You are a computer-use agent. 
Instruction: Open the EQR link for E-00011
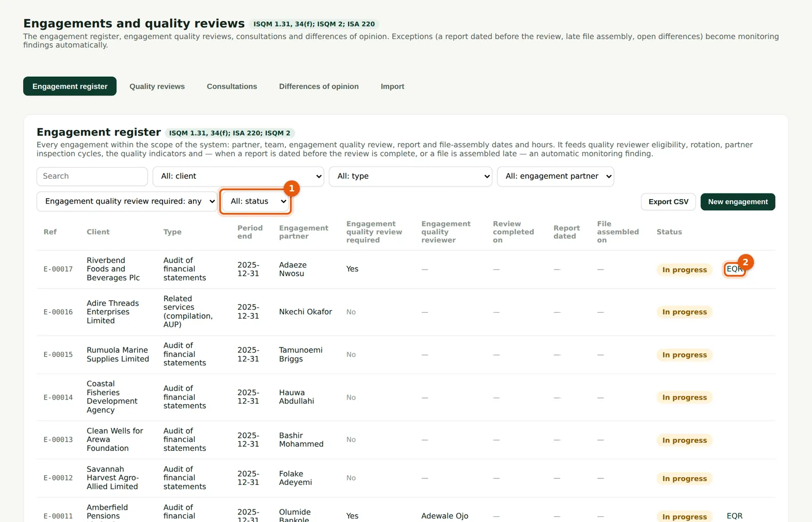[734, 516]
